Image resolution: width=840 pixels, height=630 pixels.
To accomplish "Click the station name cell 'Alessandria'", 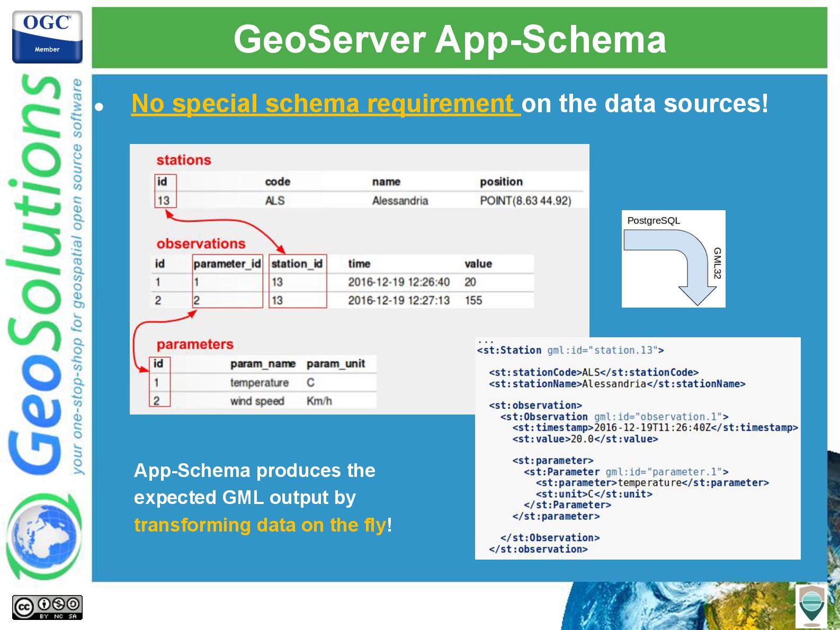I will 400,201.
